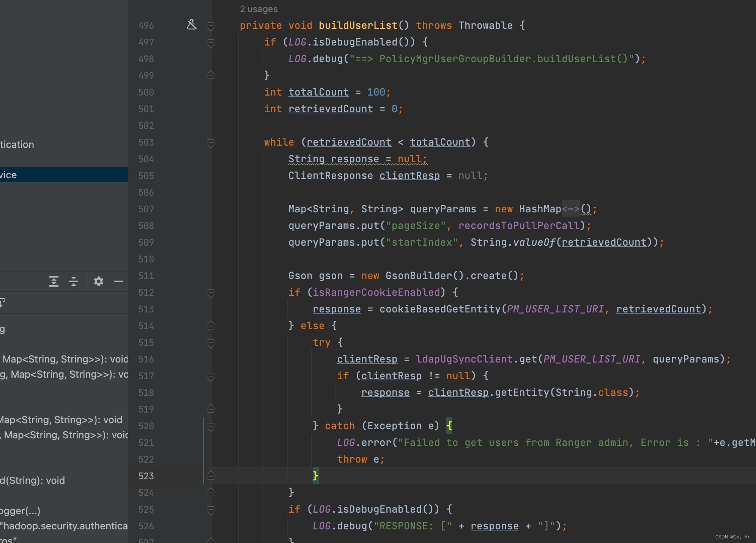
Task: Collapse the if block fold at line 497
Action: [211, 42]
